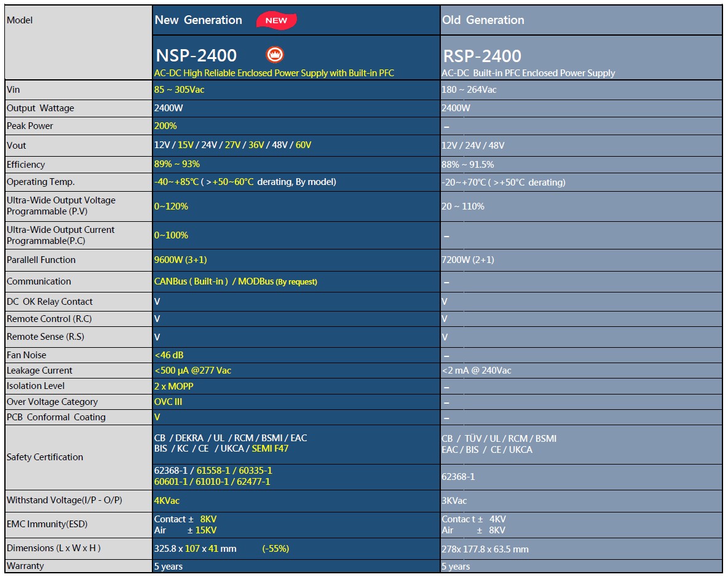
Task: Select the 7200W (2+1) parallel value
Action: [x=467, y=260]
